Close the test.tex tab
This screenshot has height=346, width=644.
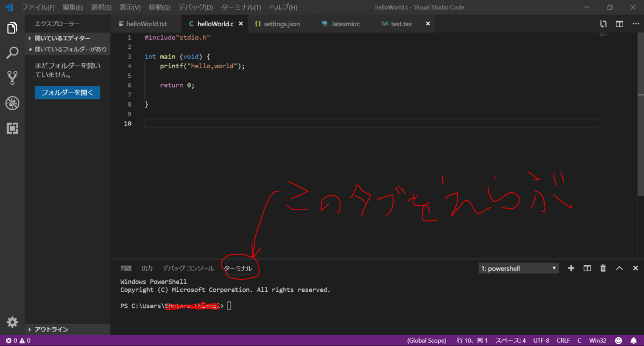[x=428, y=24]
